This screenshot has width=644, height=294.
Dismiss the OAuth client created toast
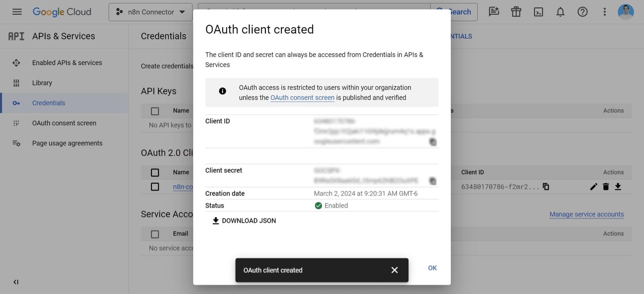(x=394, y=270)
